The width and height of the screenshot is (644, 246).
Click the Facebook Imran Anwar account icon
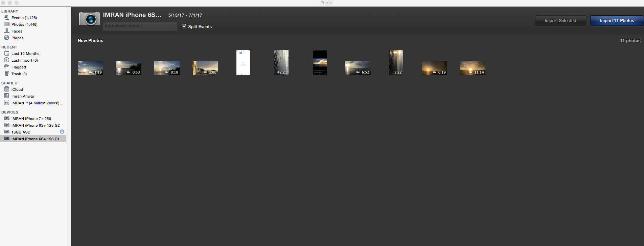(6, 96)
